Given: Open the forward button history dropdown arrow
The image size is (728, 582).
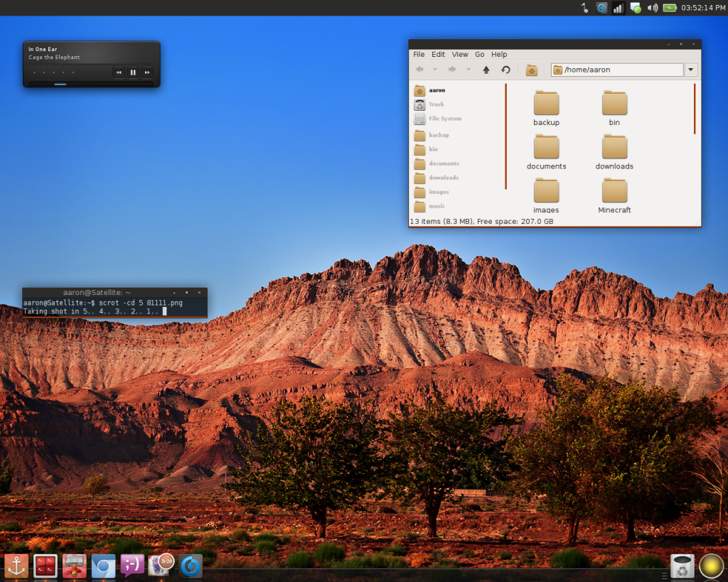Looking at the screenshot, I should coord(469,70).
